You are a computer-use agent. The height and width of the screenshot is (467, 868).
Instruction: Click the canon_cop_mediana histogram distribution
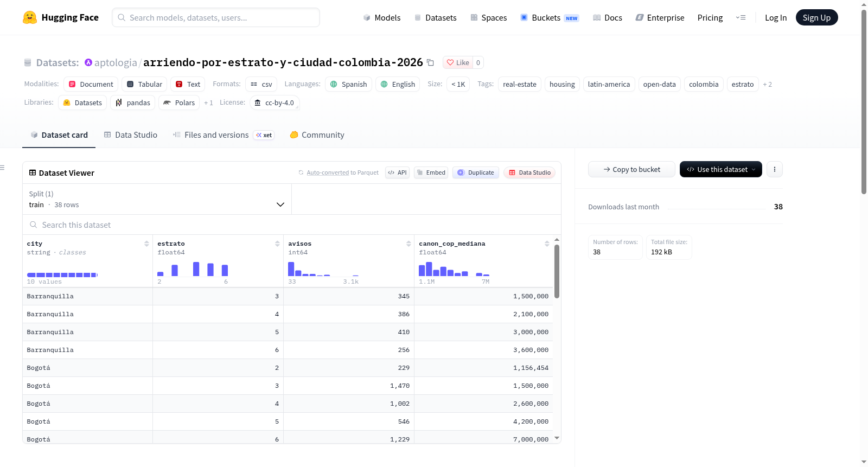pyautogui.click(x=454, y=269)
